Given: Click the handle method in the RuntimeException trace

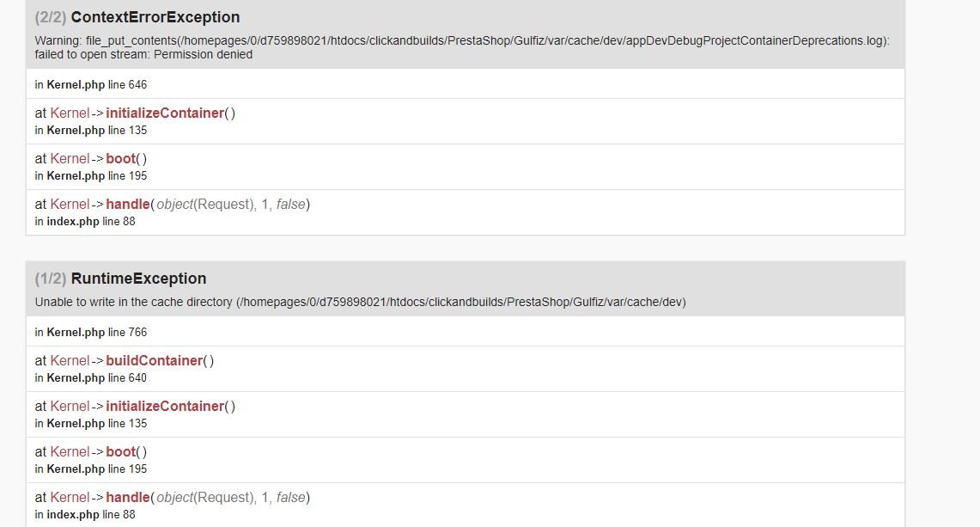Looking at the screenshot, I should [x=128, y=499].
